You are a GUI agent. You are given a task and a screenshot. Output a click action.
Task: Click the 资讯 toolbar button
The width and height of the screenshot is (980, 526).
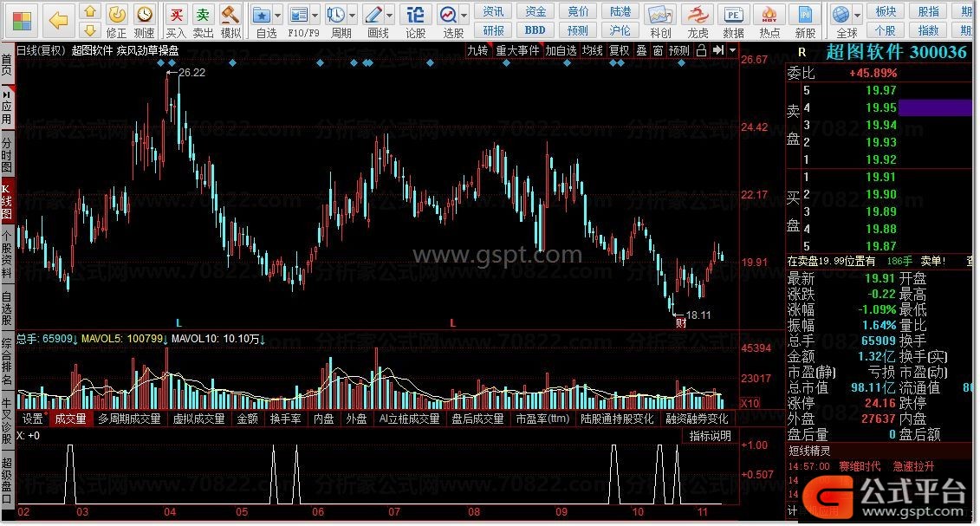493,11
